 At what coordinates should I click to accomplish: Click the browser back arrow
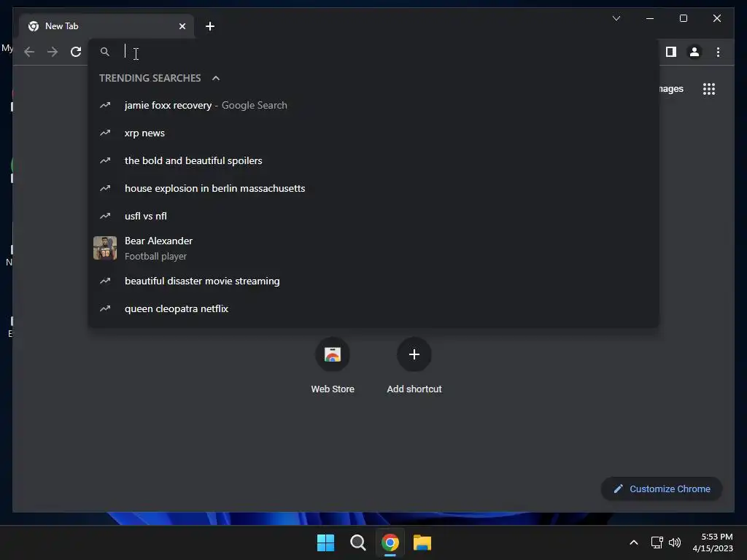(x=29, y=52)
